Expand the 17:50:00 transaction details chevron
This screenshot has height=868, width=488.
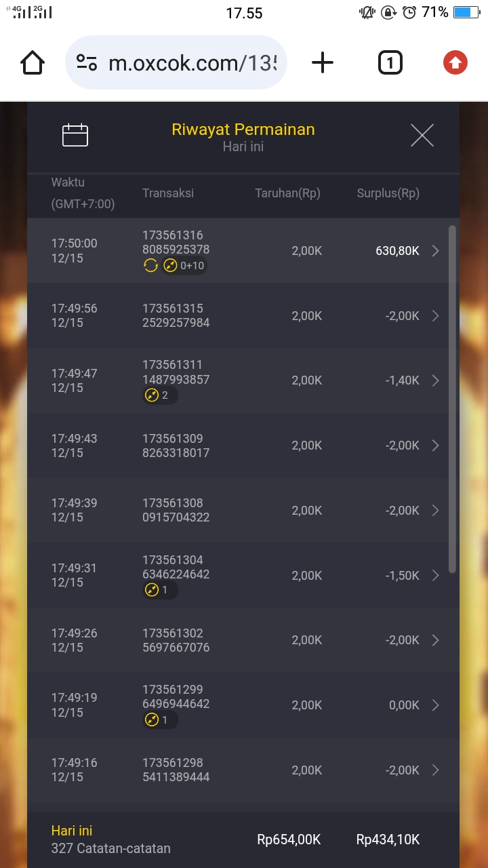tap(436, 251)
